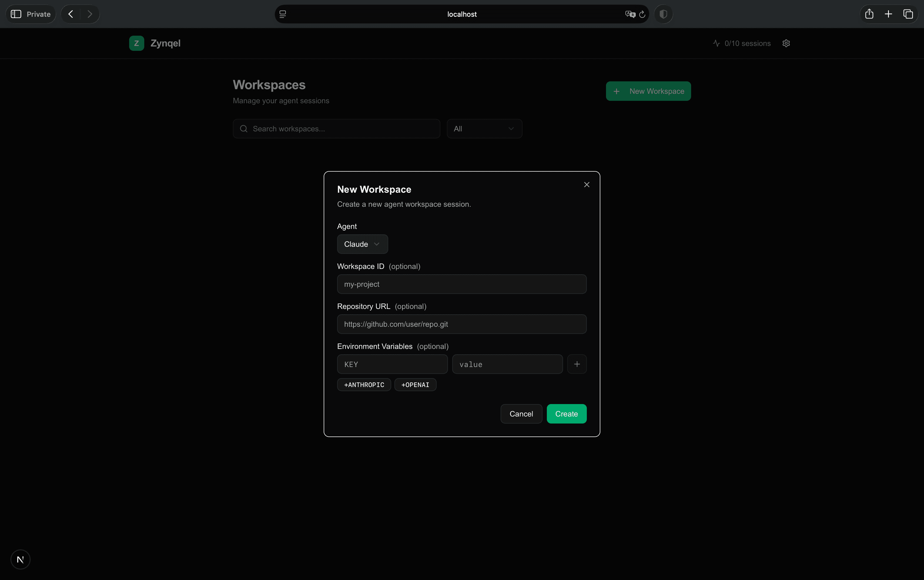Click the Workspace ID input field
The width and height of the screenshot is (924, 580).
pyautogui.click(x=461, y=284)
